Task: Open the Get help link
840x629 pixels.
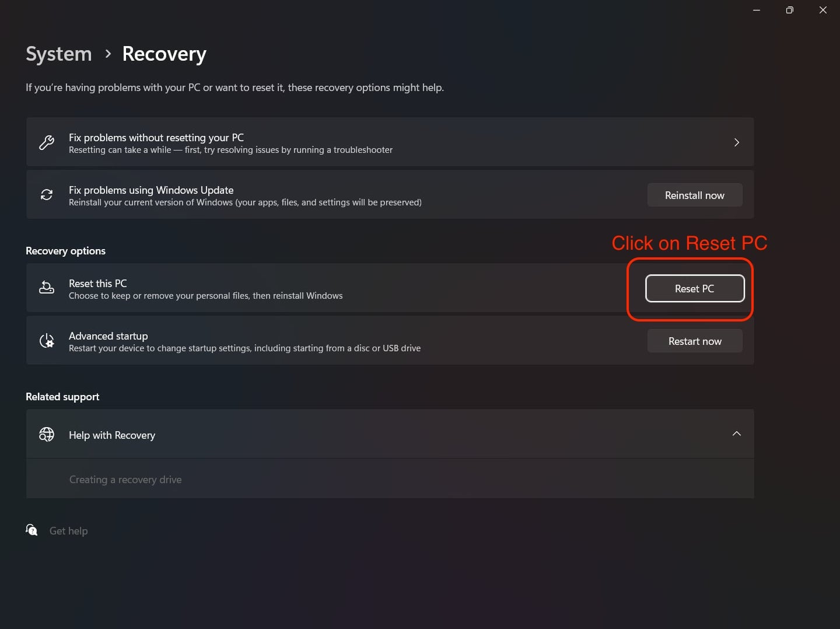Action: coord(69,531)
